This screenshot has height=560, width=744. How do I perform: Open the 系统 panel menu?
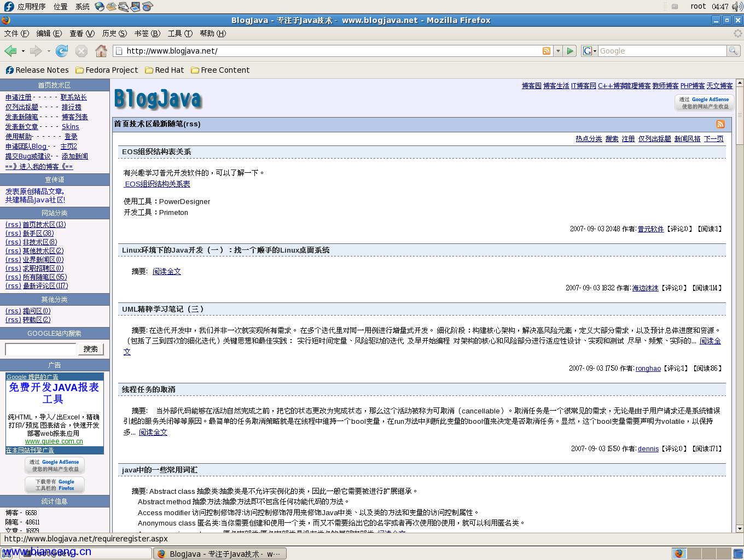[x=83, y=7]
